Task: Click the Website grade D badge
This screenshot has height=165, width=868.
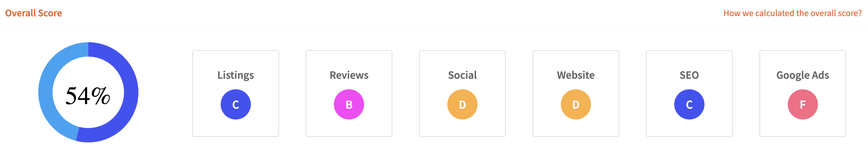Action: (x=576, y=104)
